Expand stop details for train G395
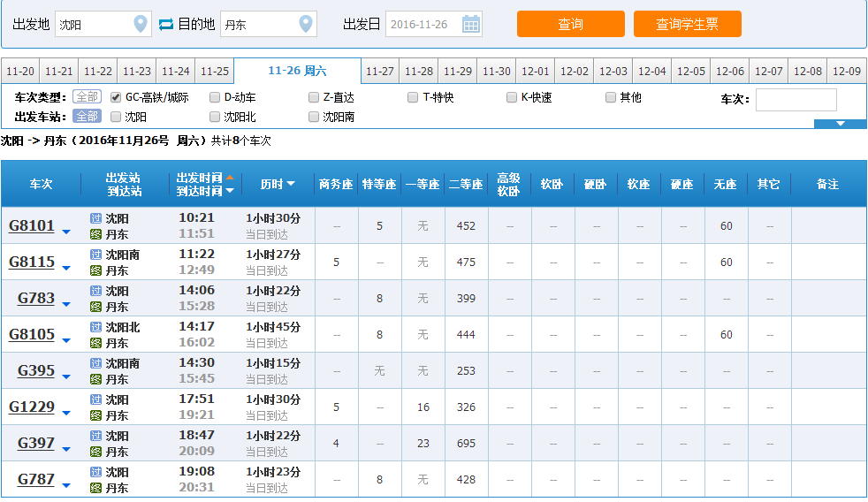 [66, 376]
